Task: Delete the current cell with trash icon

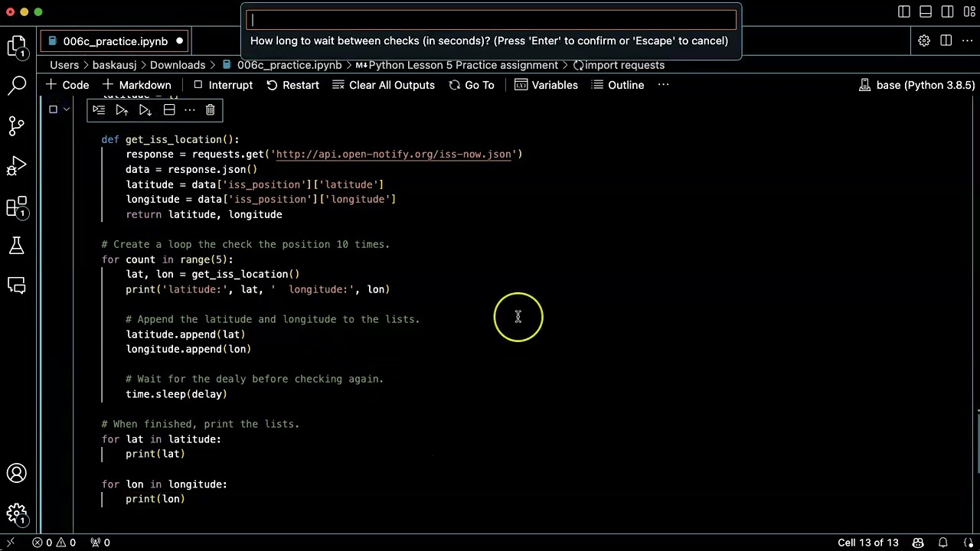Action: tap(210, 110)
